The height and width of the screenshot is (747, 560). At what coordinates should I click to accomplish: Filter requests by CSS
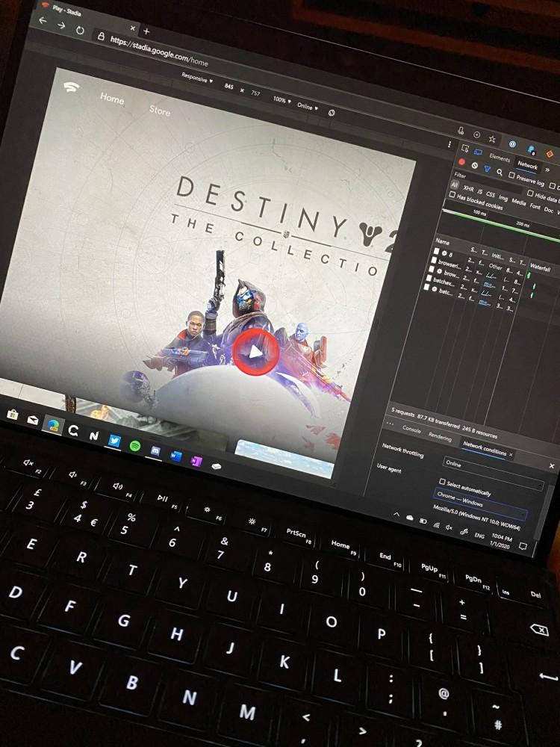click(491, 194)
